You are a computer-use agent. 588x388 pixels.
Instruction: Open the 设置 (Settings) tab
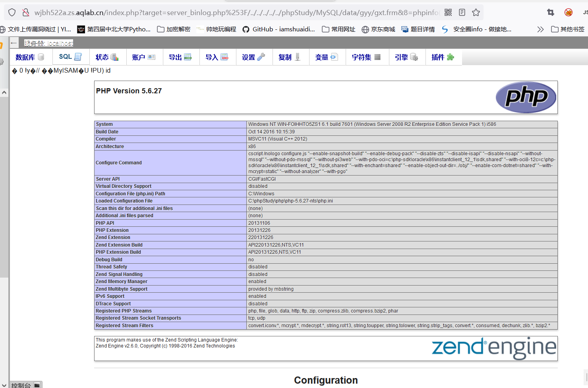(254, 57)
